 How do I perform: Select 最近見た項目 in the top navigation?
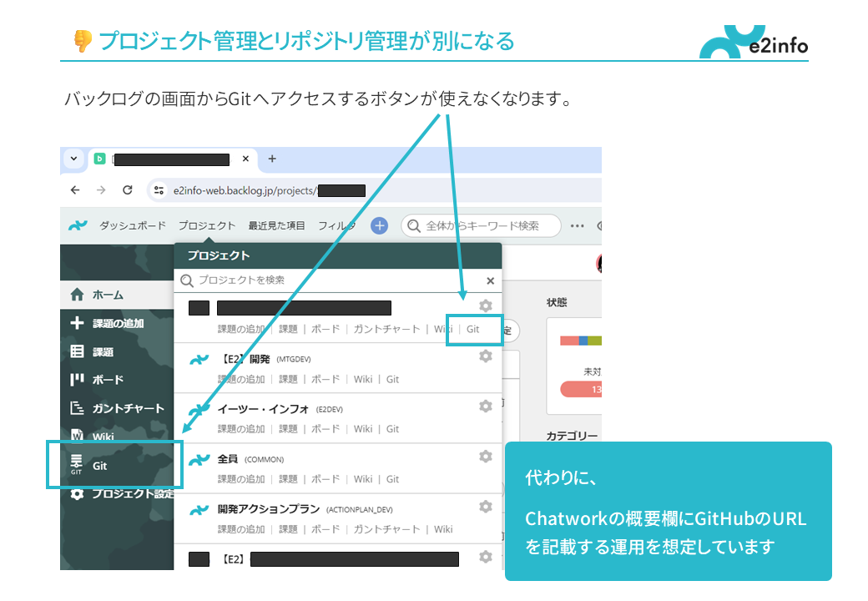(x=276, y=225)
